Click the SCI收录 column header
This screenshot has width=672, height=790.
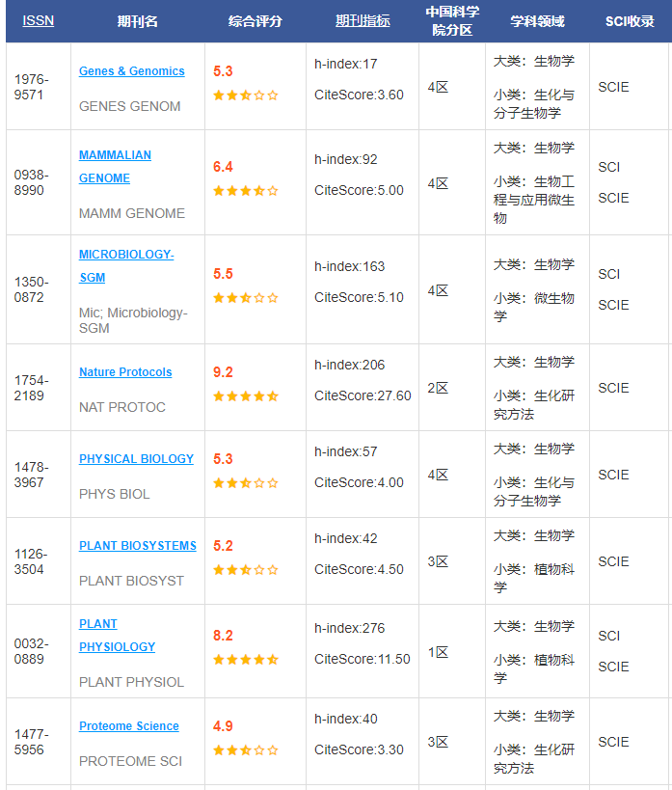(x=630, y=20)
